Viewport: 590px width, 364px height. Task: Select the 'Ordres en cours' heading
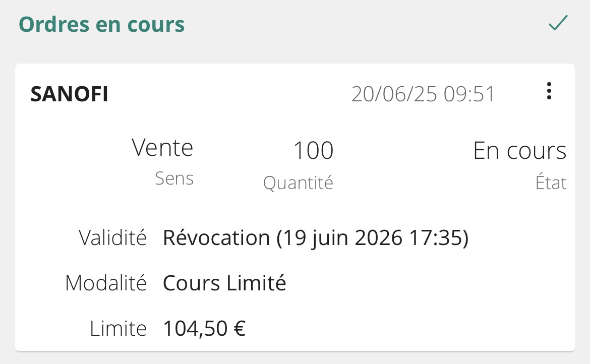[101, 24]
